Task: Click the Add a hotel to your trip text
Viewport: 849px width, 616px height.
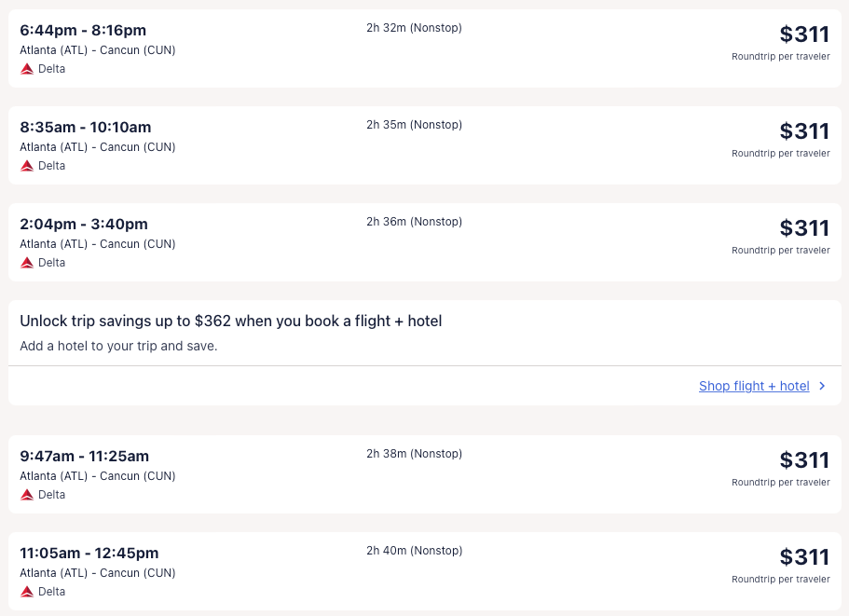Action: coord(118,346)
